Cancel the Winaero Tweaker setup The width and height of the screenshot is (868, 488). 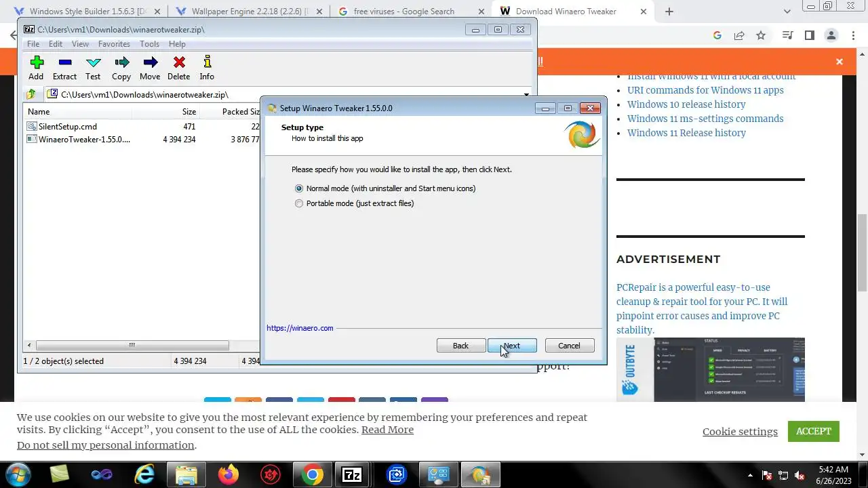click(x=569, y=346)
